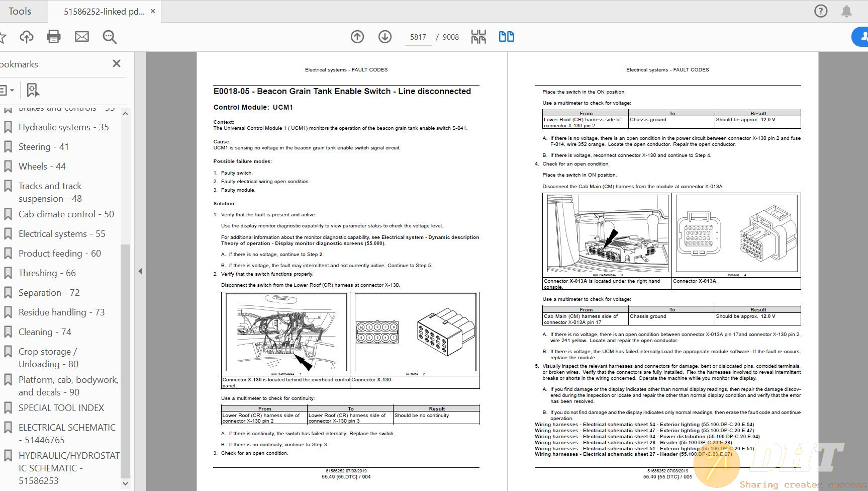Edit the page number field 5817
868x491 pixels.
(x=418, y=37)
